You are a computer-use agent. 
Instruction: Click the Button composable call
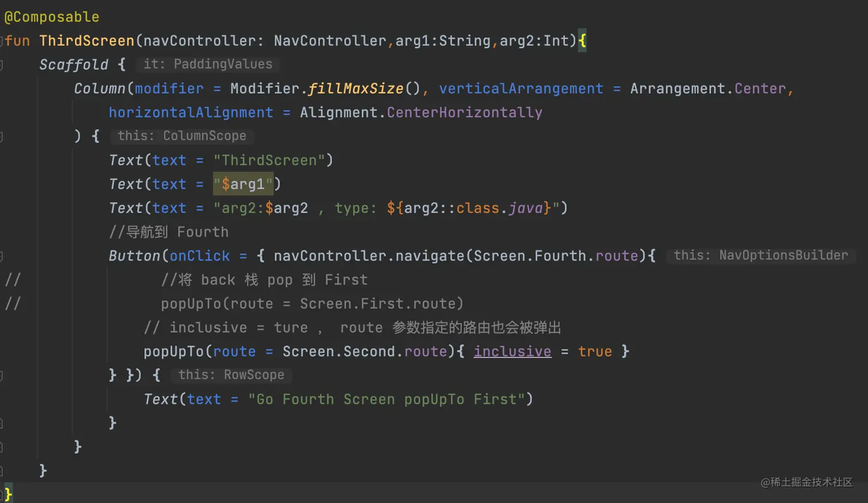134,256
